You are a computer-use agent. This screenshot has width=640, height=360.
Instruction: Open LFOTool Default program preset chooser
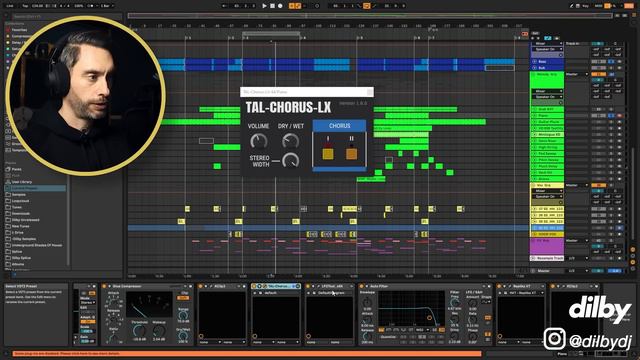(x=333, y=293)
